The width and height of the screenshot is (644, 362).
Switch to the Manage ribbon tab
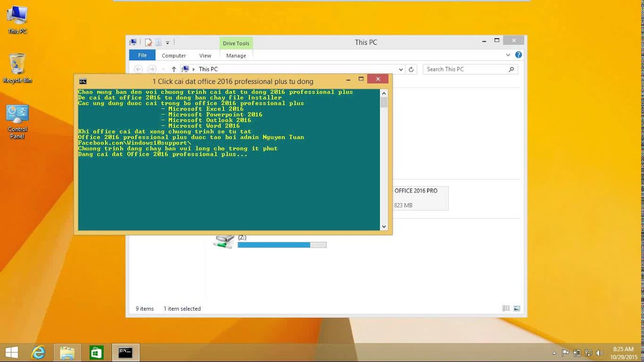[236, 56]
